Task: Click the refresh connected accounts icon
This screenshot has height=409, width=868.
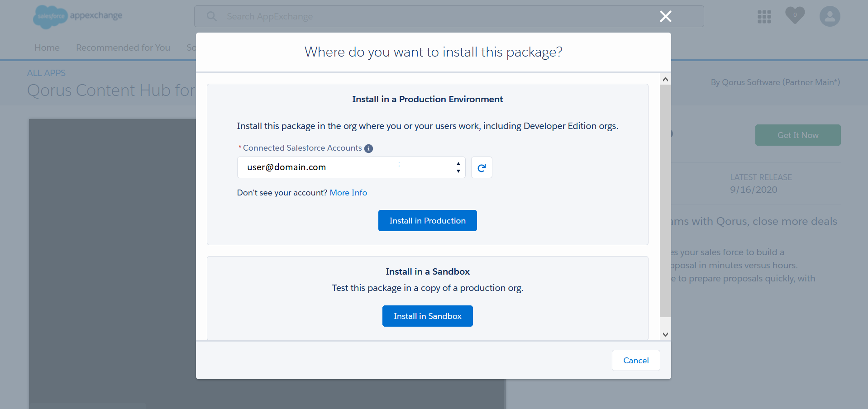Action: 482,168
